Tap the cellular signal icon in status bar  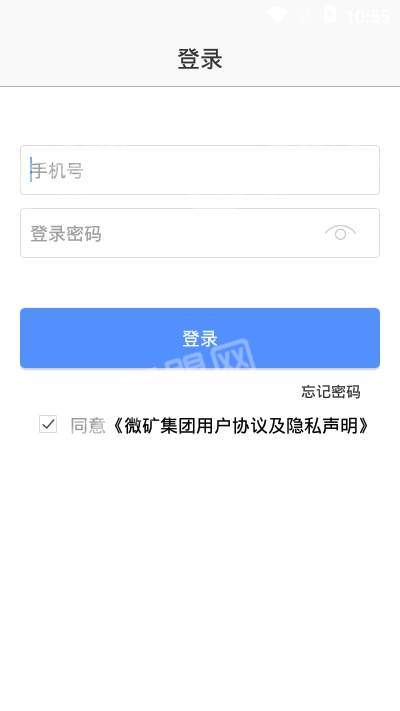click(x=306, y=15)
